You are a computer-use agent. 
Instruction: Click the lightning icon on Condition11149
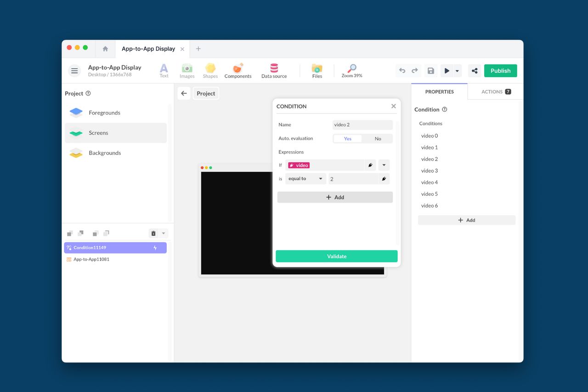pos(155,247)
